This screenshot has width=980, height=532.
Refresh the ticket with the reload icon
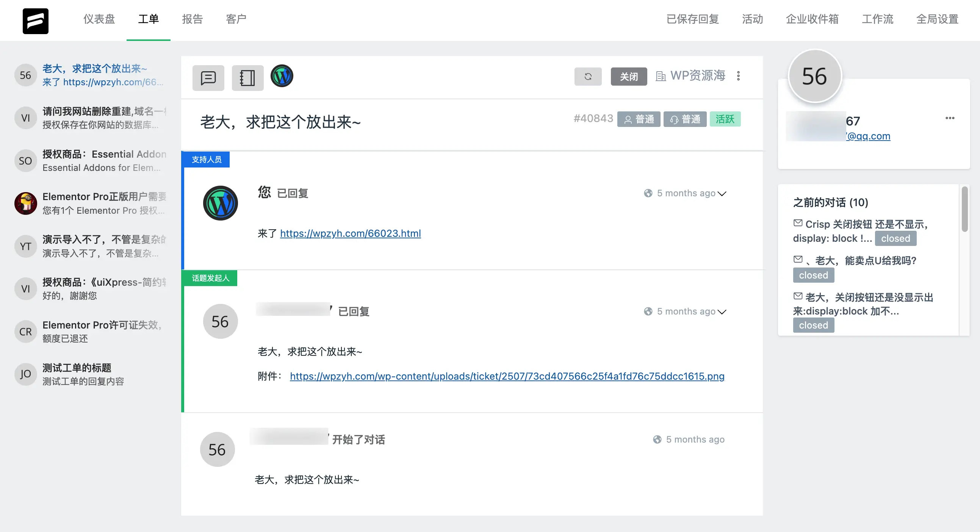(x=588, y=77)
